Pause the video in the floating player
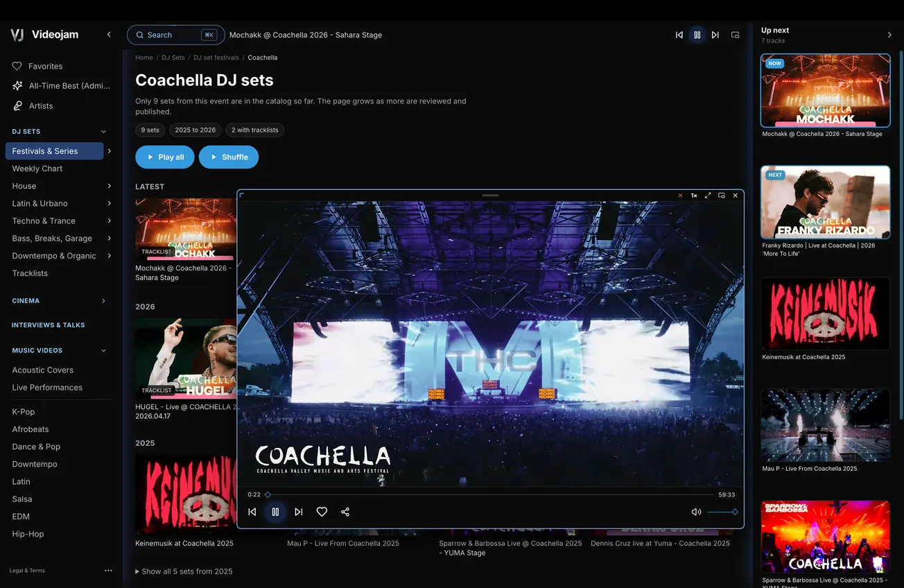Image resolution: width=904 pixels, height=588 pixels. point(275,512)
